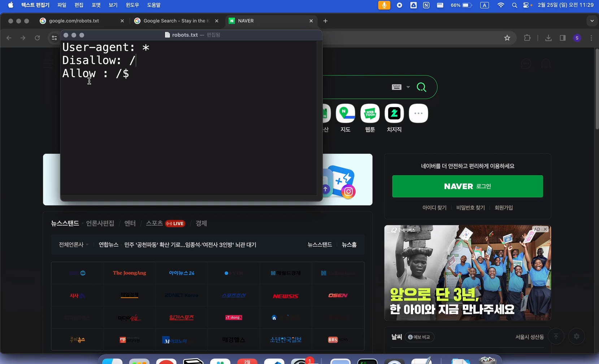Select the 스포츠 LIVE tab
This screenshot has height=364, width=599.
click(x=165, y=223)
